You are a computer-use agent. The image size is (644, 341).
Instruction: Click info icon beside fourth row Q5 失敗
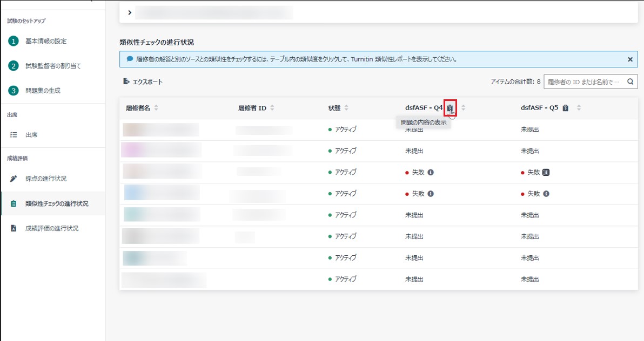[546, 194]
